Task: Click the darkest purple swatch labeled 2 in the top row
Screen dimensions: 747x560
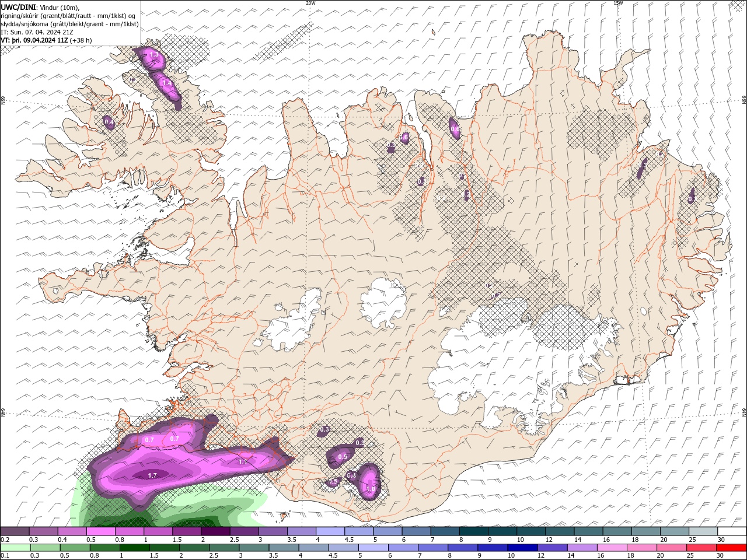Action: [x=215, y=531]
